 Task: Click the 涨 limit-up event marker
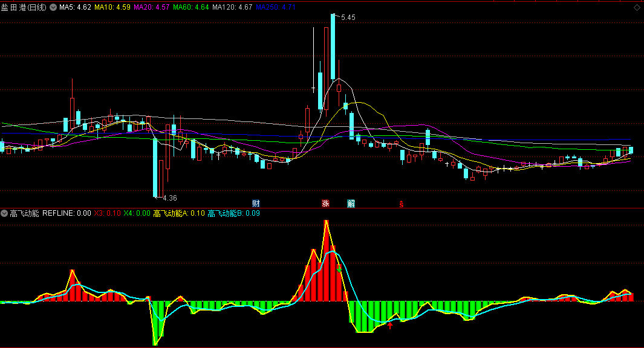coord(326,204)
